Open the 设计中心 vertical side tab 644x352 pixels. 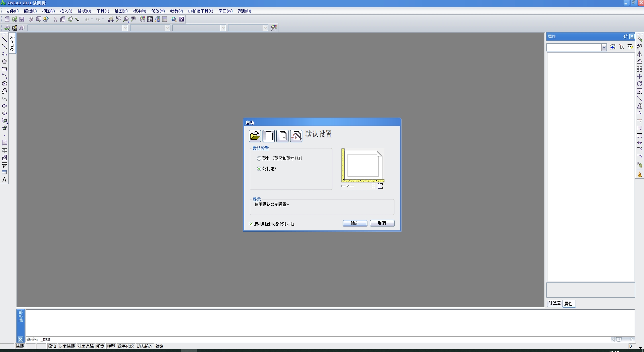[x=12, y=43]
